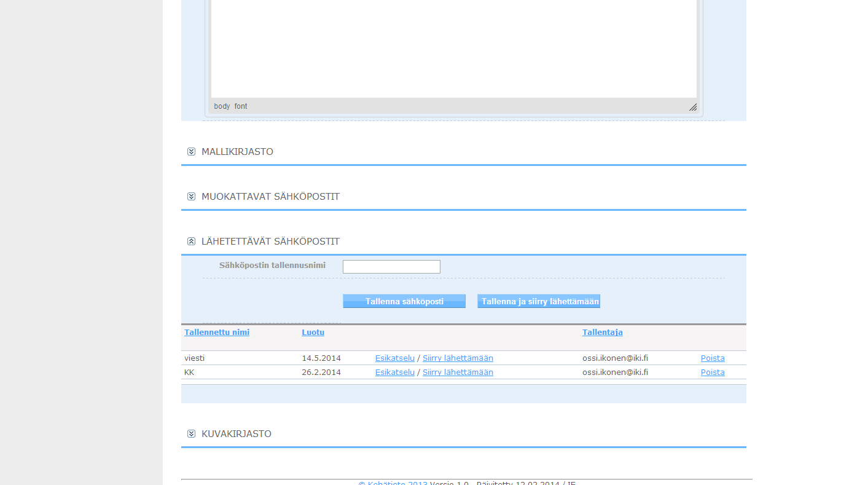868x485 pixels.
Task: Select the date 14.5.2014 cell
Action: click(321, 358)
